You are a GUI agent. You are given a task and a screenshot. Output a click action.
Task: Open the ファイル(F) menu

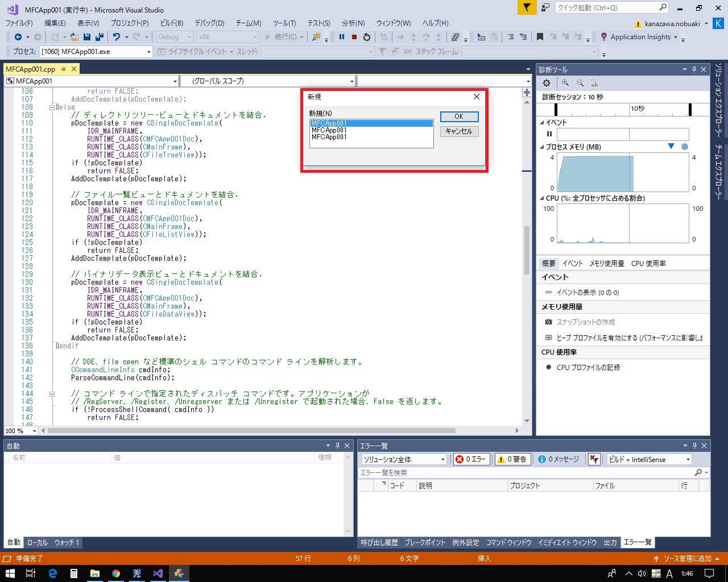click(19, 23)
